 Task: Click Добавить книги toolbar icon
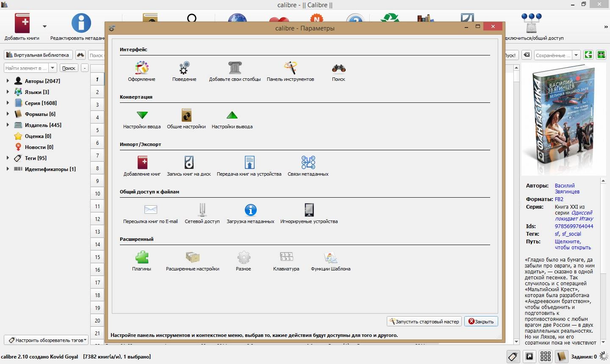click(22, 26)
